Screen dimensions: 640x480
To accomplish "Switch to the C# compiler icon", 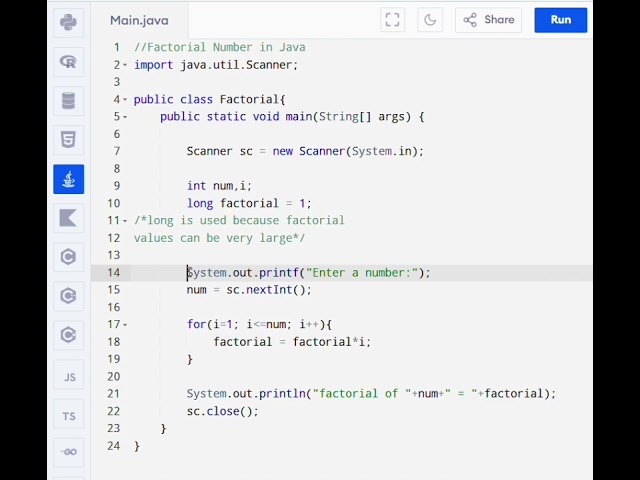I will (x=68, y=335).
